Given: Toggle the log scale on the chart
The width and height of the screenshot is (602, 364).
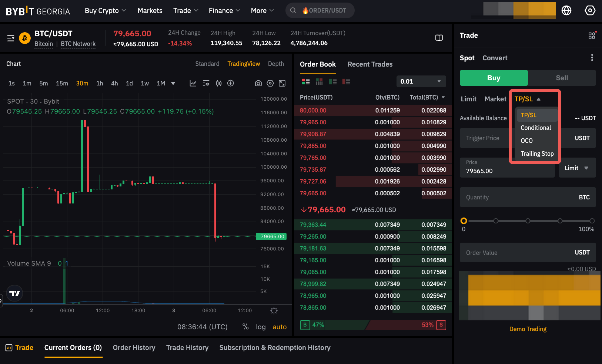Looking at the screenshot, I should 261,327.
